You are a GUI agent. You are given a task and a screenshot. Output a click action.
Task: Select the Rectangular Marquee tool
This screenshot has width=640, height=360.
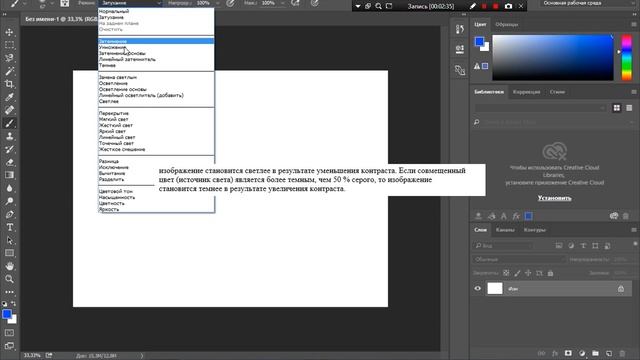pyautogui.click(x=9, y=45)
